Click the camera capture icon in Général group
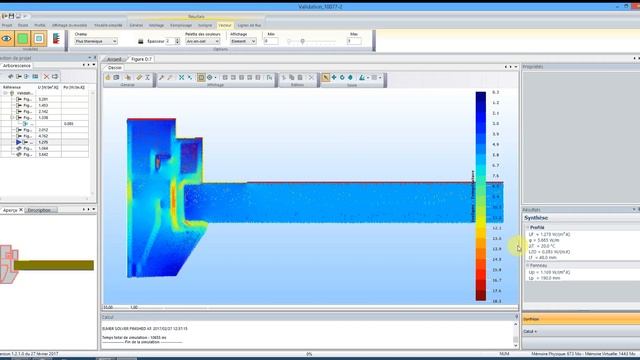Viewport: 640px width, 360px height. click(x=116, y=77)
